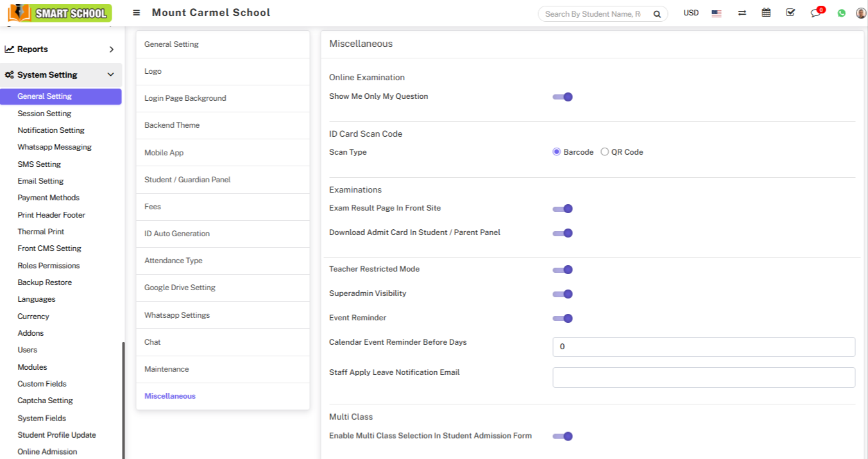Open the task checklist icon in header
868x459 pixels.
point(790,13)
